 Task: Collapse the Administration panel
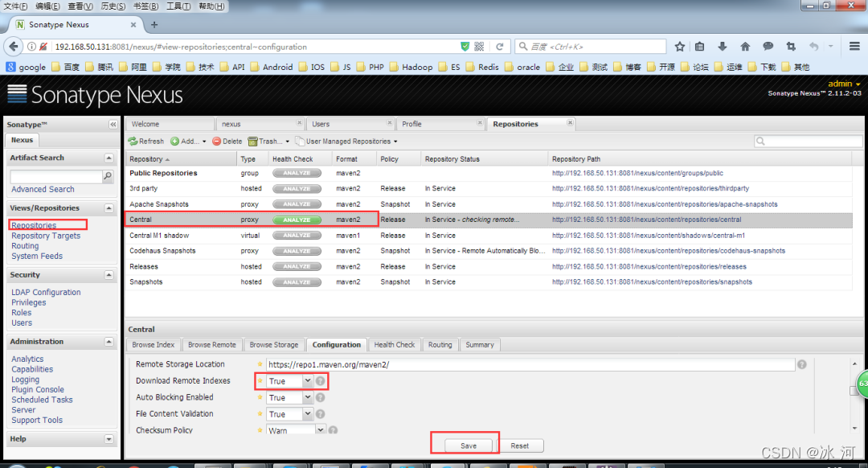pos(109,342)
